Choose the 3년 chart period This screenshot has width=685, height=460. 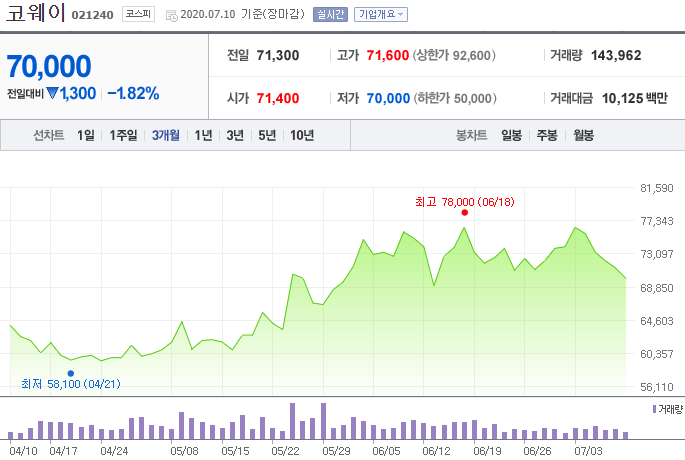click(x=235, y=135)
